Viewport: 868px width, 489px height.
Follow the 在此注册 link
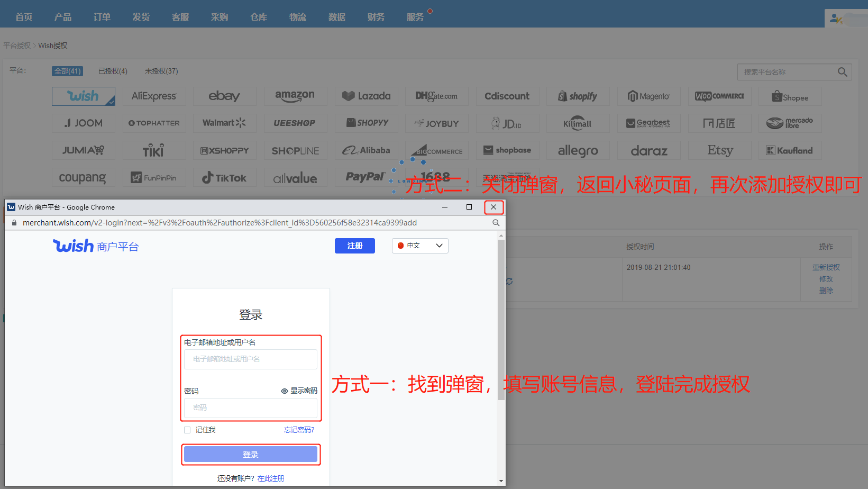[271, 478]
